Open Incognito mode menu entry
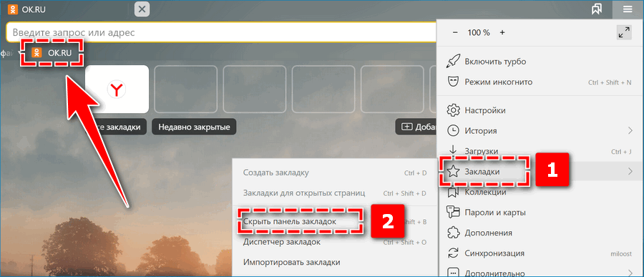Viewport: 644px width, 277px height. coord(540,82)
